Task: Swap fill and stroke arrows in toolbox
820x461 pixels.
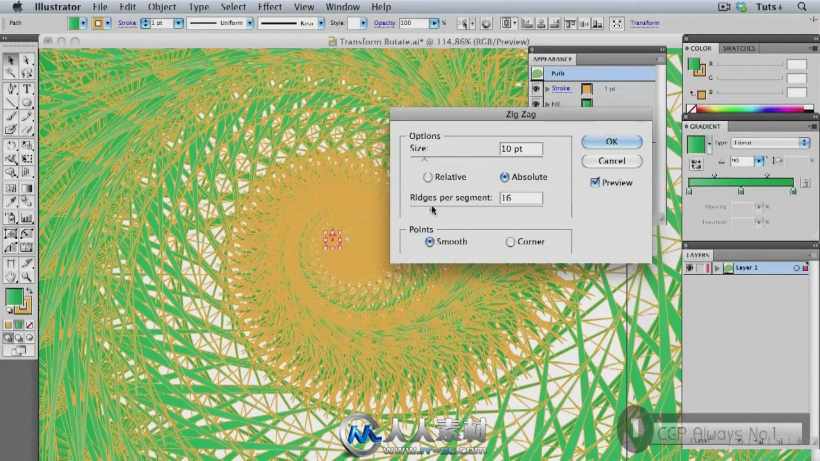Action: pos(29,291)
